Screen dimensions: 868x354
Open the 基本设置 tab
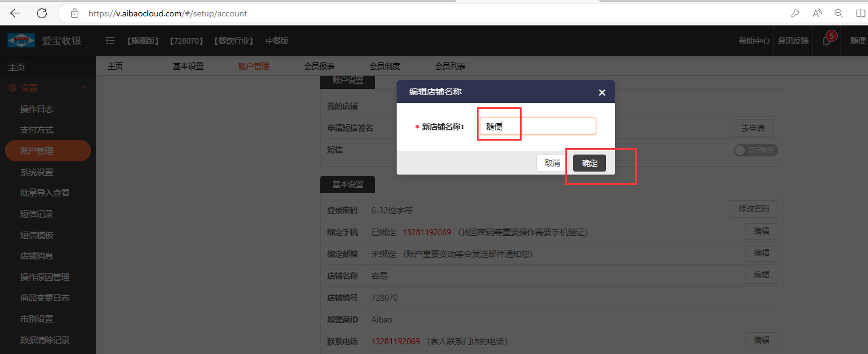(188, 66)
